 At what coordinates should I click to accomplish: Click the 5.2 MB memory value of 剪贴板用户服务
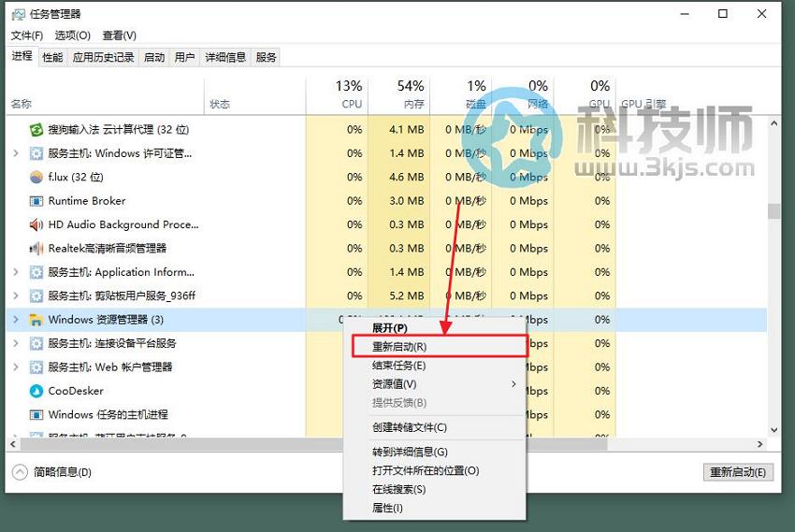point(407,295)
